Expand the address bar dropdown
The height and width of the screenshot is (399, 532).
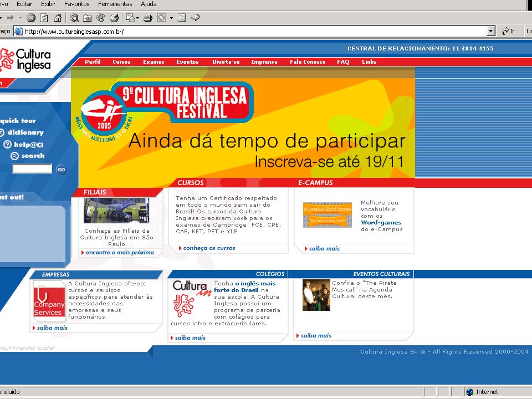pyautogui.click(x=490, y=31)
